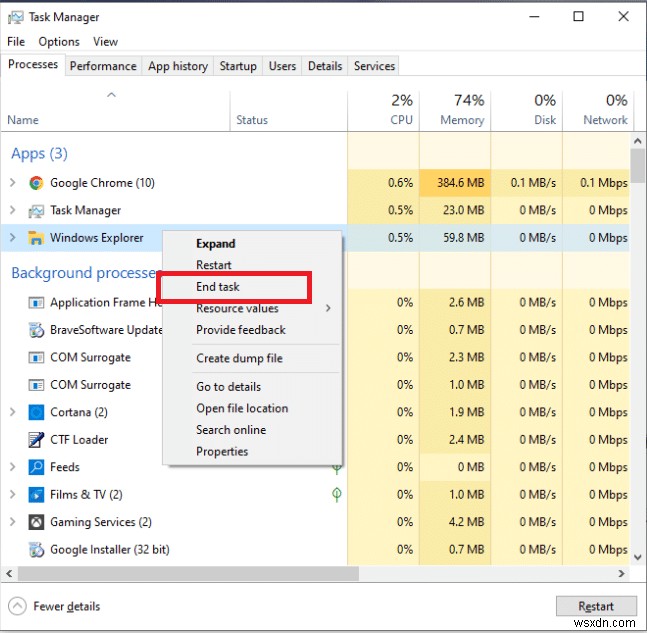Sort by the Memory column header
The height and width of the screenshot is (633, 647).
click(455, 111)
